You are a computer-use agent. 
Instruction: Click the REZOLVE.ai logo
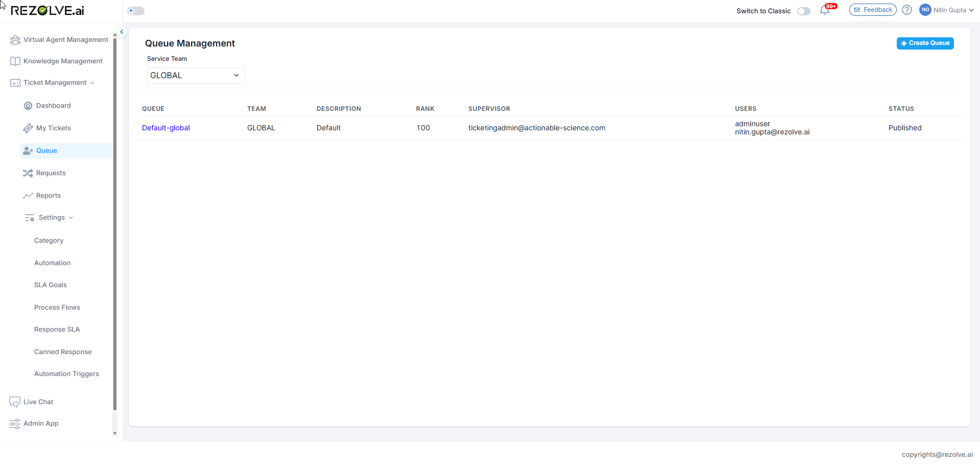[47, 11]
